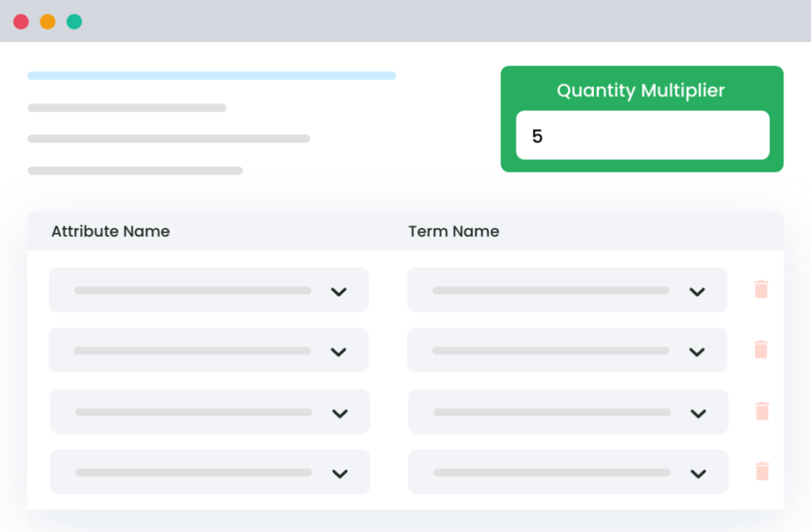Screen dimensions: 811x532
Task: Click the fourth row's trash icon
Action: [762, 472]
